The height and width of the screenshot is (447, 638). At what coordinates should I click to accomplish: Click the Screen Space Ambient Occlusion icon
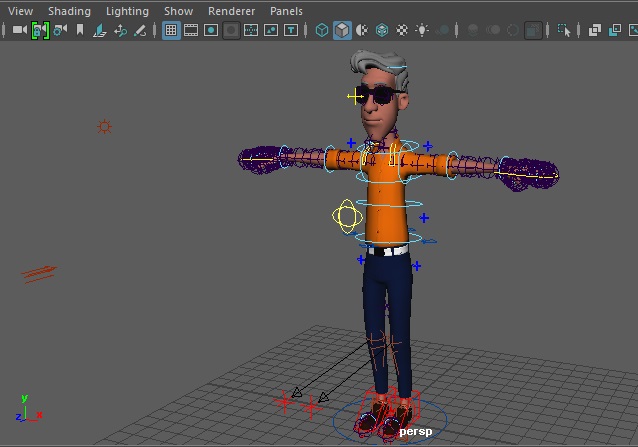[473, 30]
